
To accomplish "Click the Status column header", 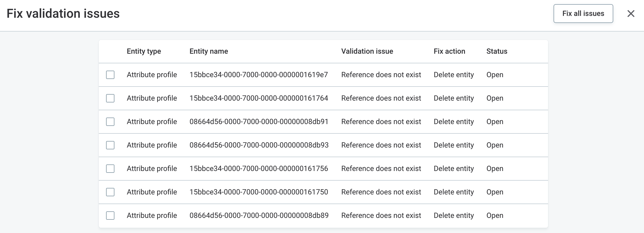I will (497, 51).
